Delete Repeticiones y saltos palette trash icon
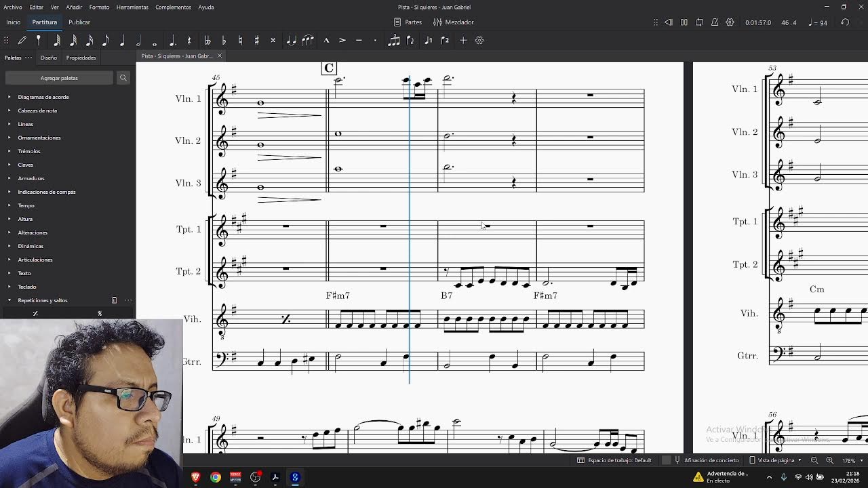This screenshot has height=488, width=868. click(x=114, y=300)
